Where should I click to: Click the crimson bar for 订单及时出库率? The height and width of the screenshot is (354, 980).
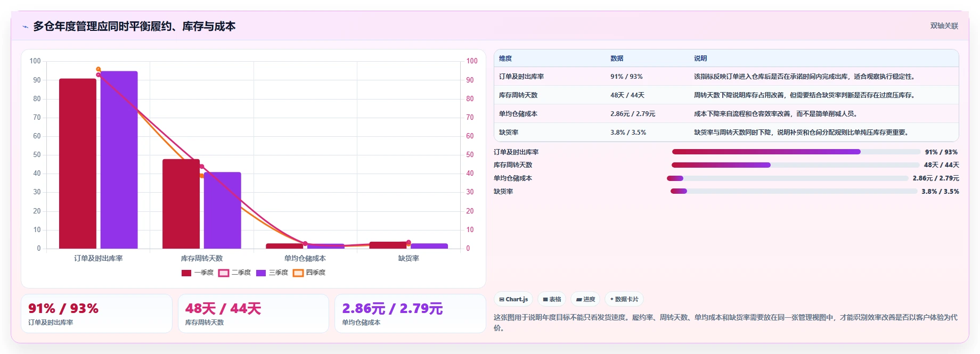78,163
